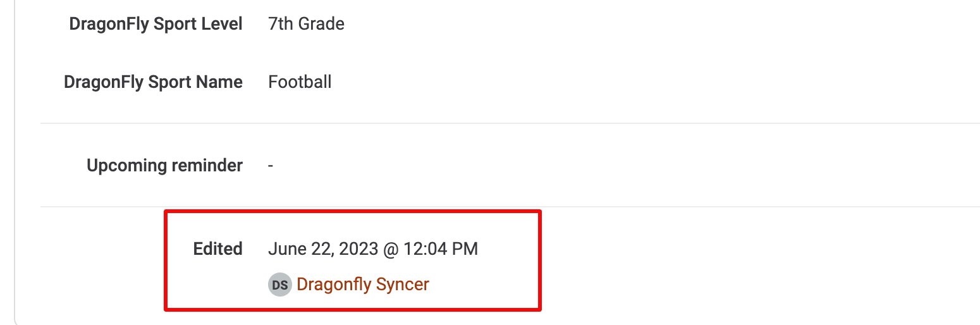The height and width of the screenshot is (325, 980).
Task: Click the Edited field label
Action: [218, 249]
